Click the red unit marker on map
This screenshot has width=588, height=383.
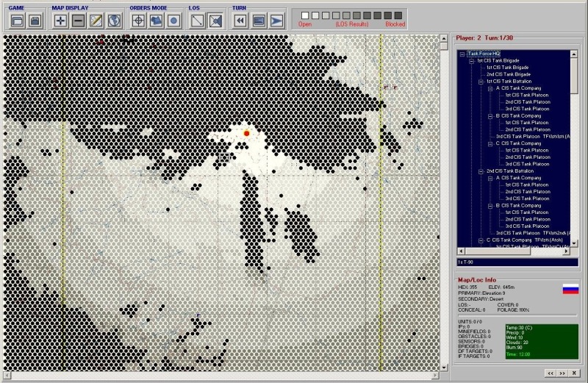pos(246,133)
